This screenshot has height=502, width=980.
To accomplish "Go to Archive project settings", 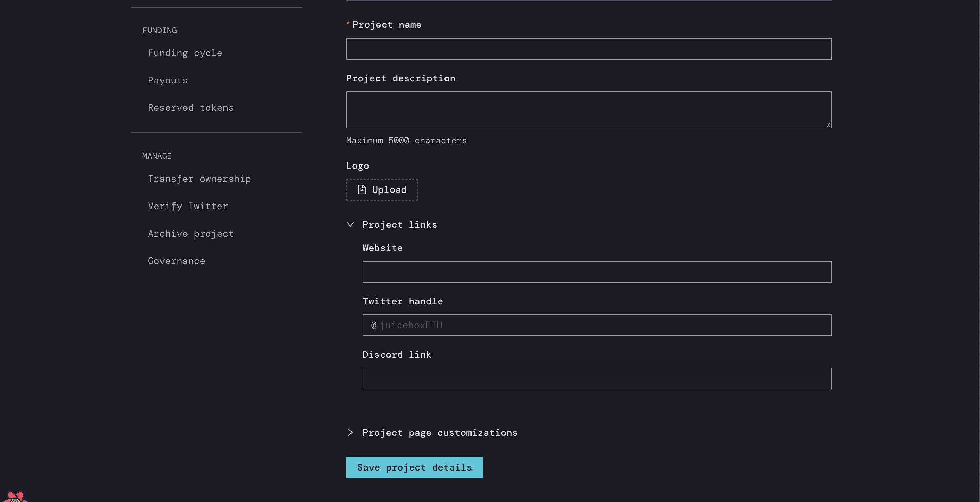I will (x=191, y=234).
